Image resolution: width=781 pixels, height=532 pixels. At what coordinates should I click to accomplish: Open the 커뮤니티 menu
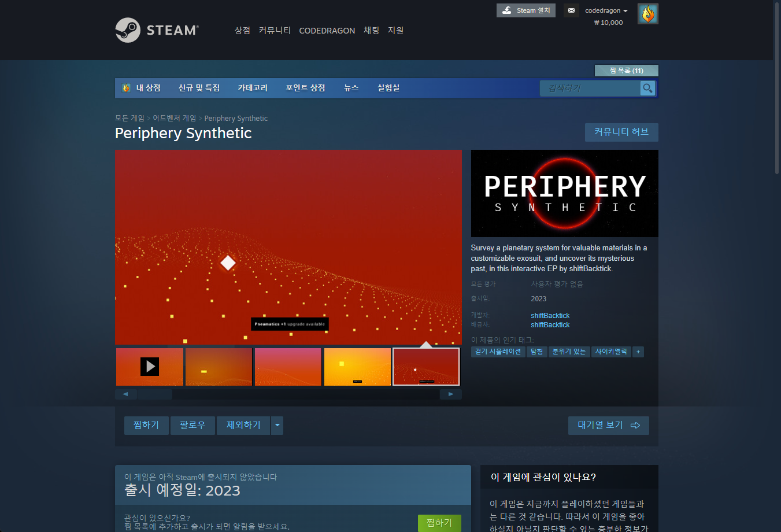click(275, 30)
